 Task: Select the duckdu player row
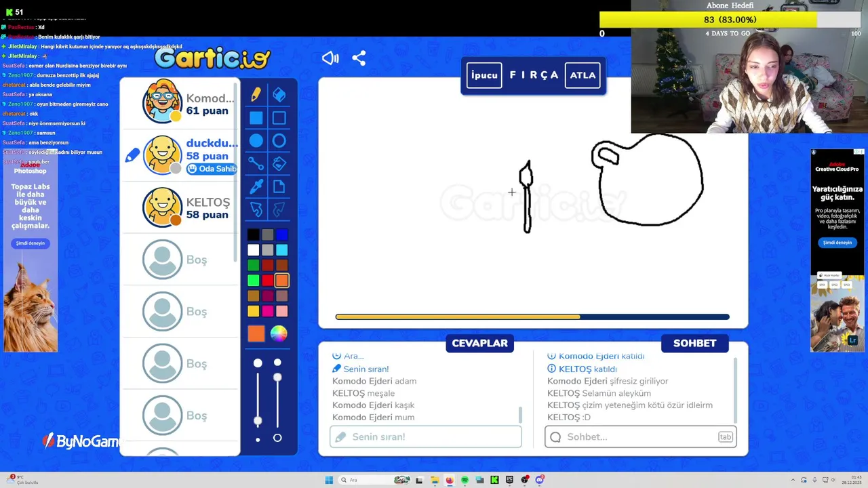click(x=180, y=155)
